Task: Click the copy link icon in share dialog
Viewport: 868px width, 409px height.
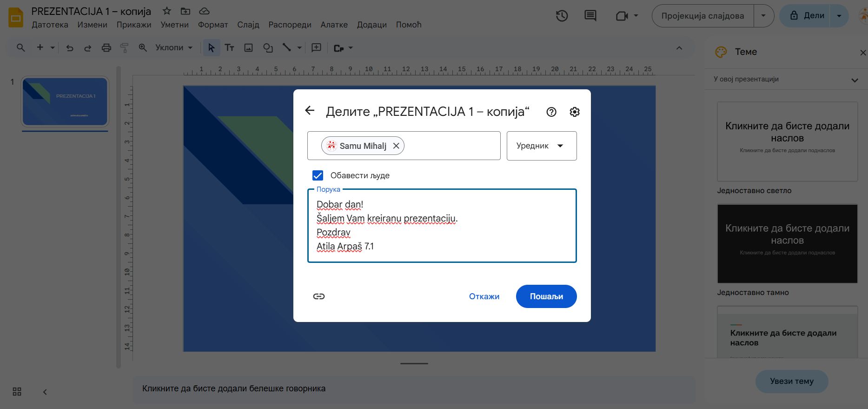Action: coord(318,296)
